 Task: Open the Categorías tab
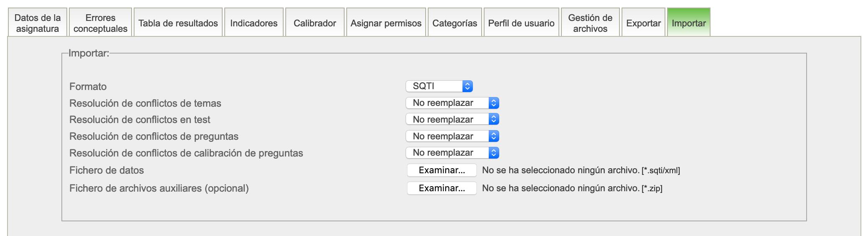[x=454, y=23]
